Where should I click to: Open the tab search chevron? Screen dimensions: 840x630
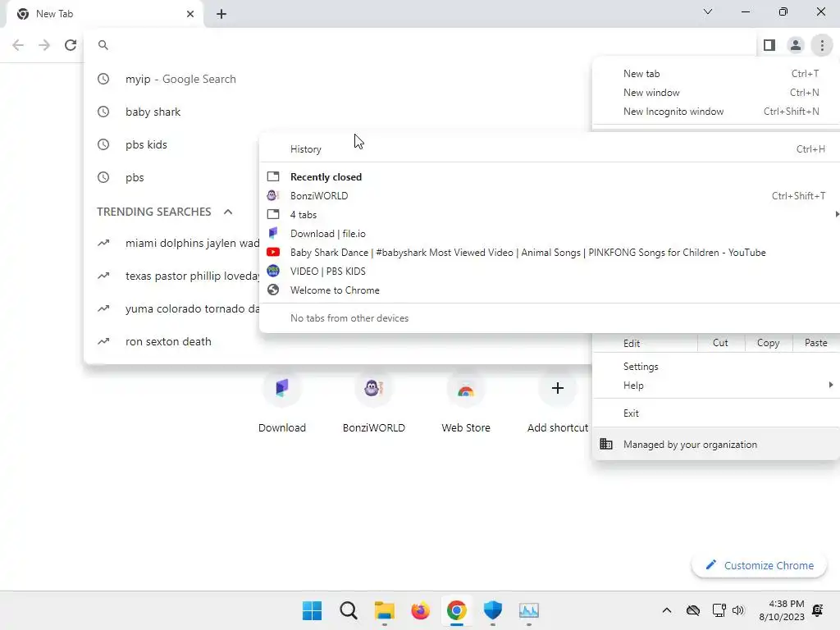click(708, 11)
